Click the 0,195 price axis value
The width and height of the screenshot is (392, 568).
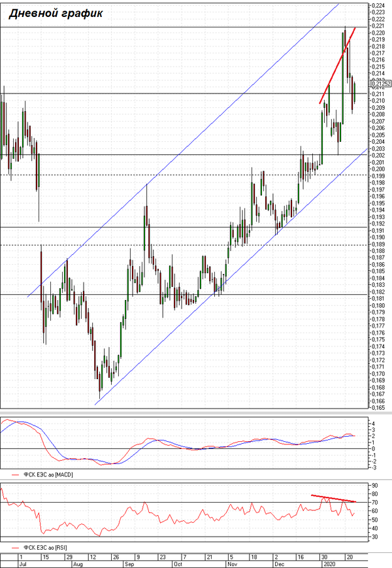tap(378, 203)
